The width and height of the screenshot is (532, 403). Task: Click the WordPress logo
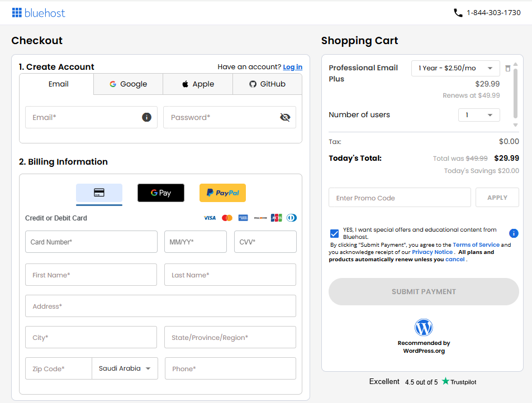point(424,328)
